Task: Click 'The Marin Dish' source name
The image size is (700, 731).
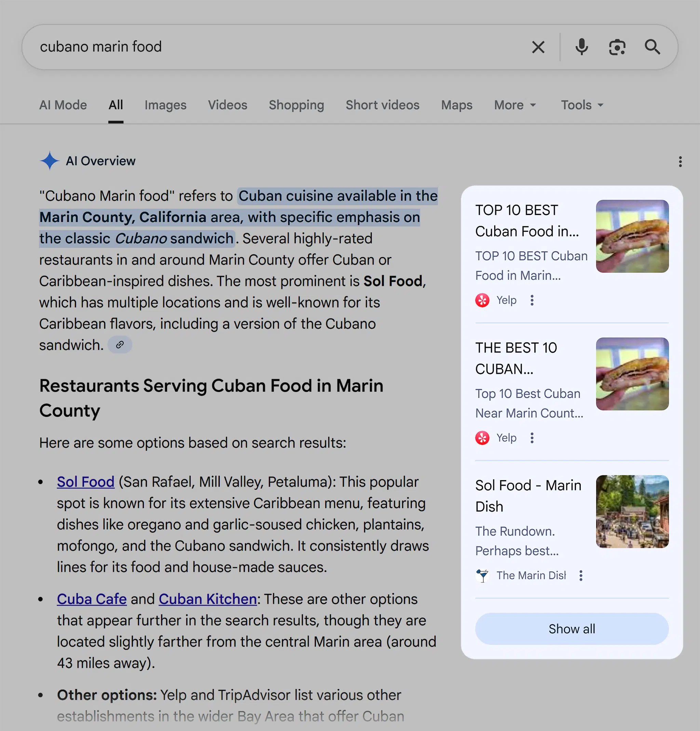Action: pyautogui.click(x=531, y=576)
